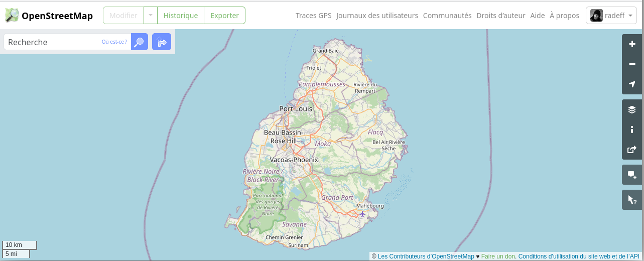Click the search magnifier button

tap(140, 42)
